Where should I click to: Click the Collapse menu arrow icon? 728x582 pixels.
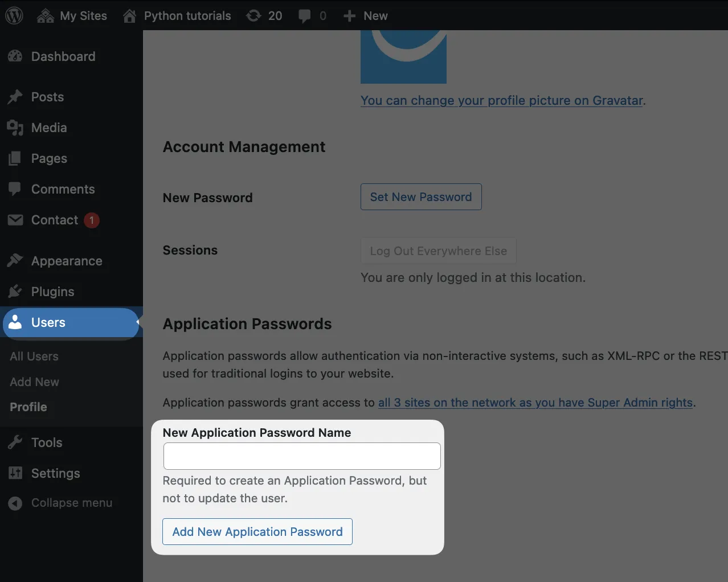[x=15, y=503]
